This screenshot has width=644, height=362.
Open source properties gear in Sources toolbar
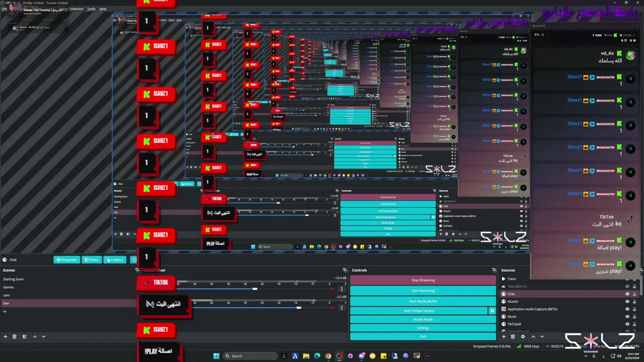[523, 336]
